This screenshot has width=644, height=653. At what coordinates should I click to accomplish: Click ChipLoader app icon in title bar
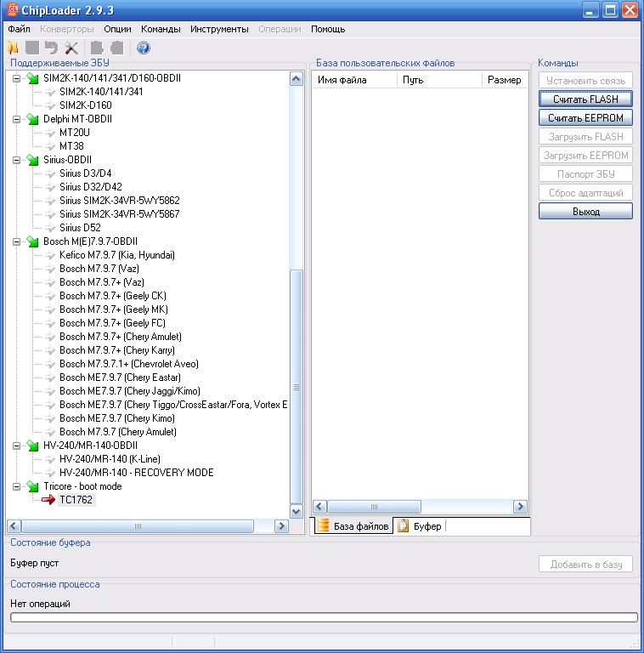point(13,9)
